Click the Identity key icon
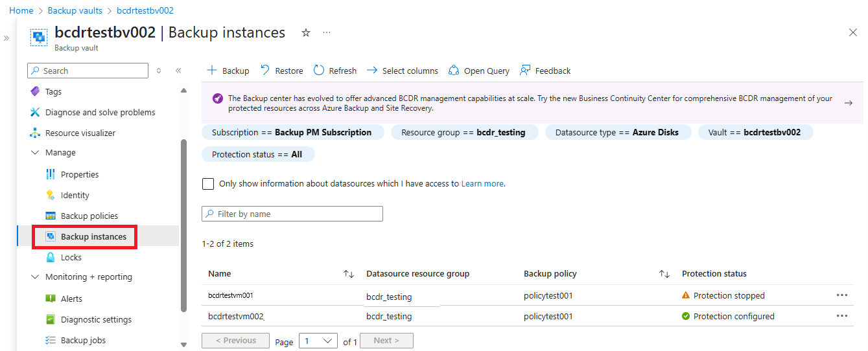868x351 pixels. 51,195
